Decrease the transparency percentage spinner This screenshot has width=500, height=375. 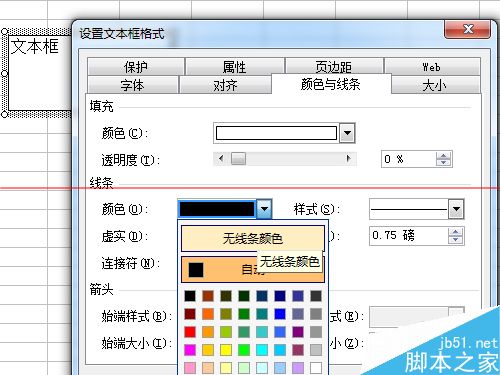443,163
